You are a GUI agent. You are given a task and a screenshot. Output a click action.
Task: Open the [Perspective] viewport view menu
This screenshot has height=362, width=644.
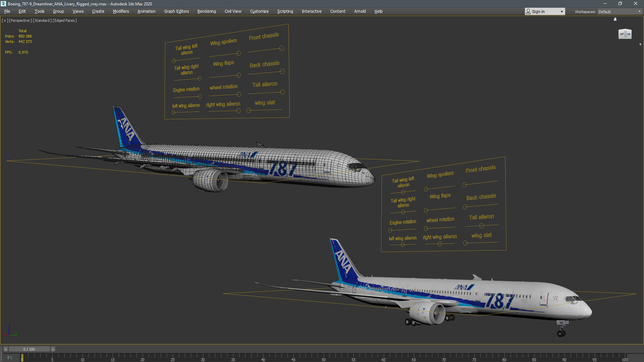(20, 20)
